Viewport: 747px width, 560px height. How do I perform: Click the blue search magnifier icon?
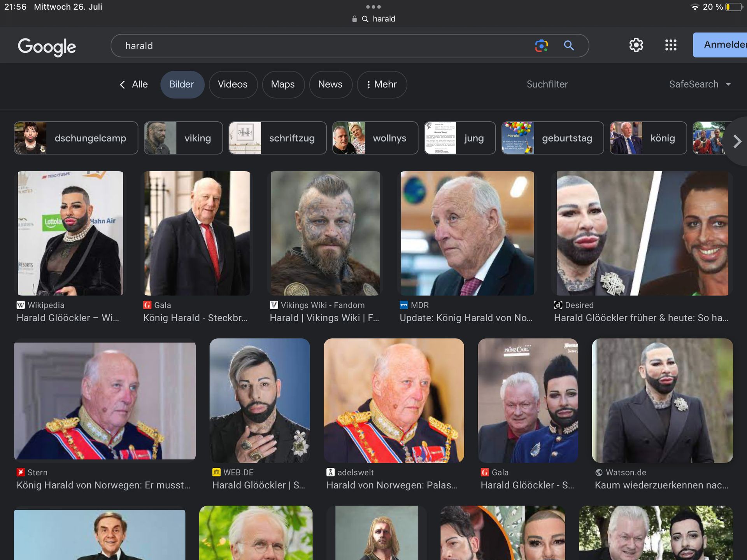click(x=569, y=45)
